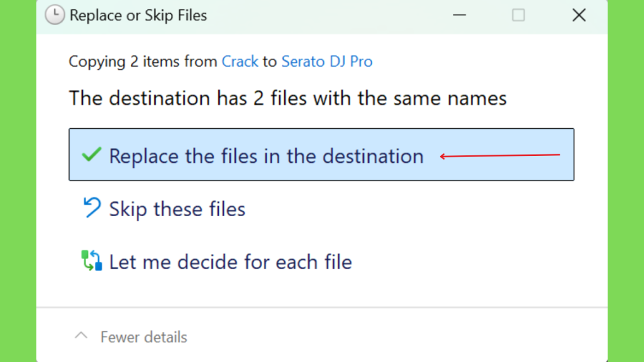Viewport: 644px width, 362px height.
Task: Click the same names heading text
Action: (x=287, y=98)
